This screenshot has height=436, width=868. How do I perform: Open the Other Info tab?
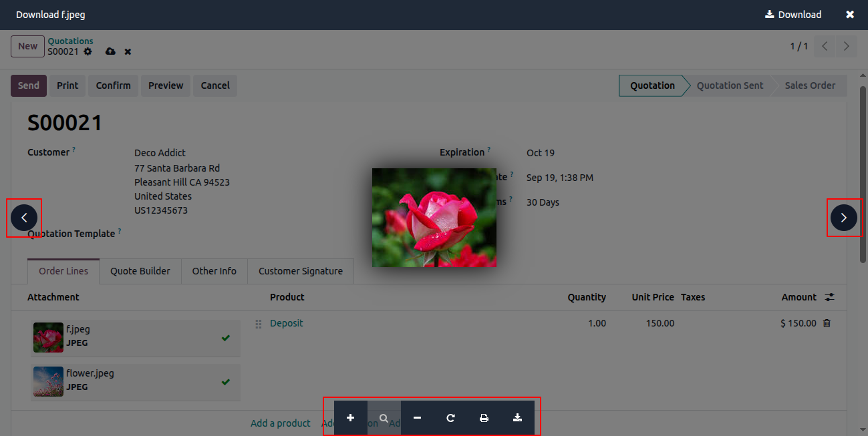click(214, 271)
